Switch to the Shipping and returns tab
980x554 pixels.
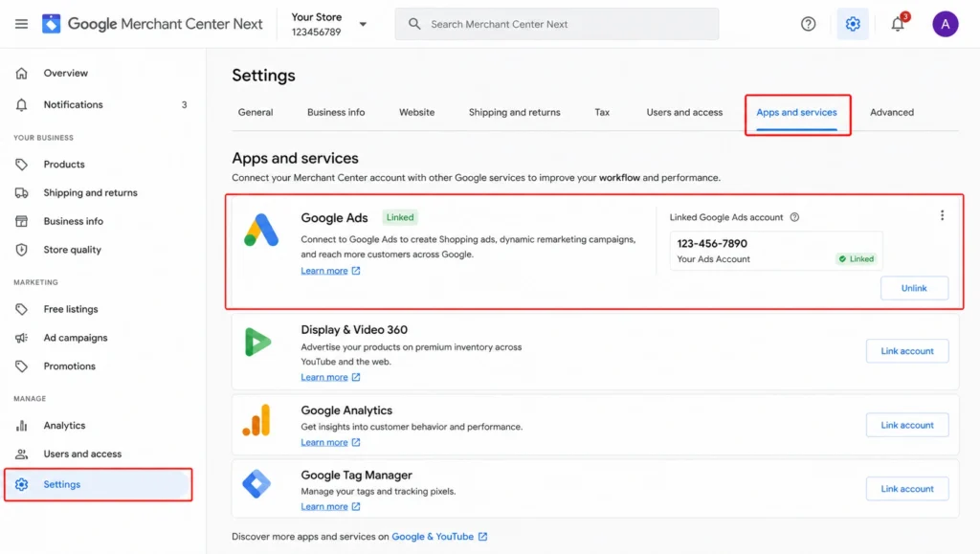point(514,112)
